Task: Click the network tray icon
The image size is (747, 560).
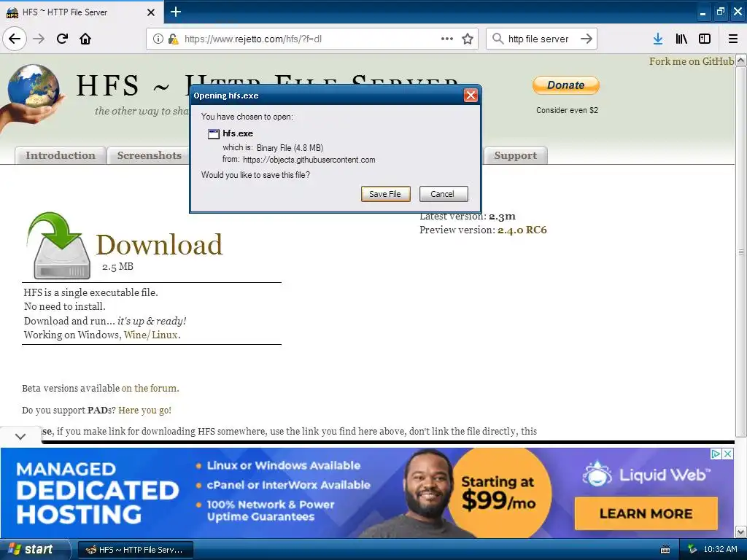Action: [692, 549]
